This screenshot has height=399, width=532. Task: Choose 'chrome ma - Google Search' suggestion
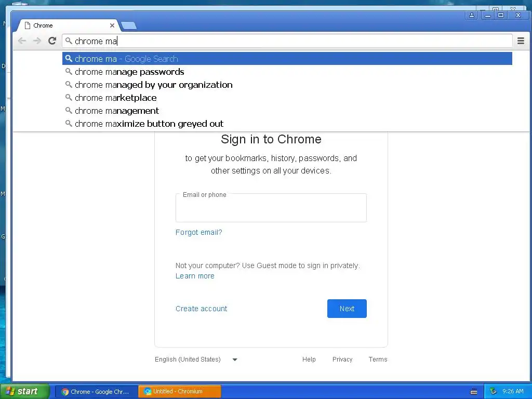[287, 59]
